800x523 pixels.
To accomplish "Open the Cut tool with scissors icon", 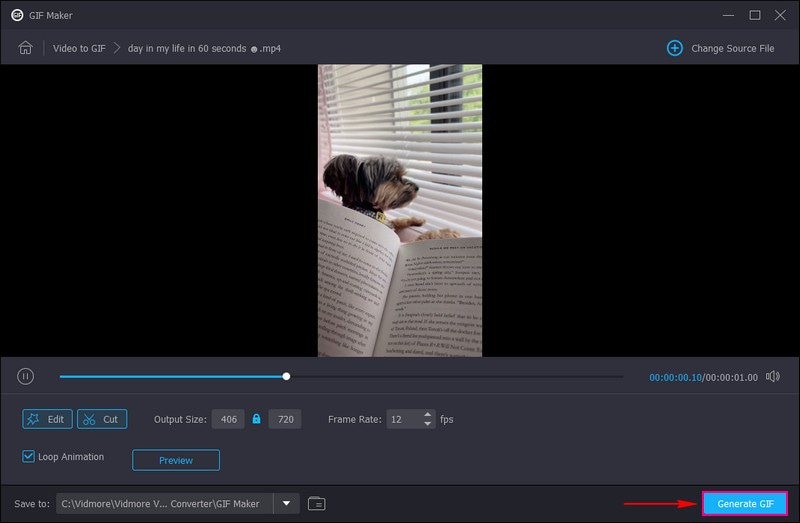I will coord(101,419).
